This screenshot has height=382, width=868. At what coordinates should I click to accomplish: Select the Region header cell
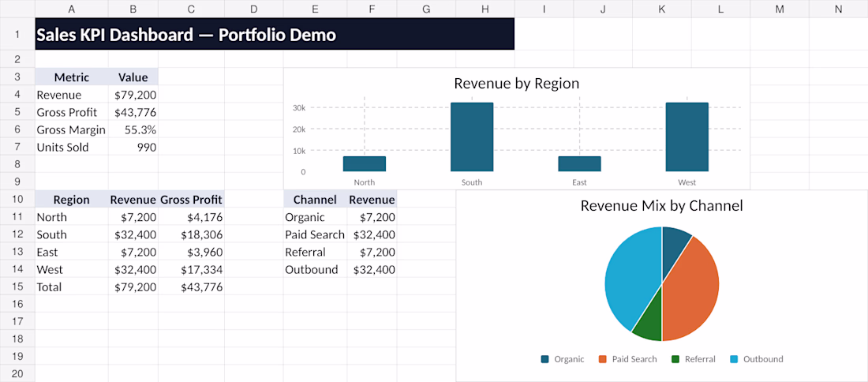pyautogui.click(x=71, y=200)
